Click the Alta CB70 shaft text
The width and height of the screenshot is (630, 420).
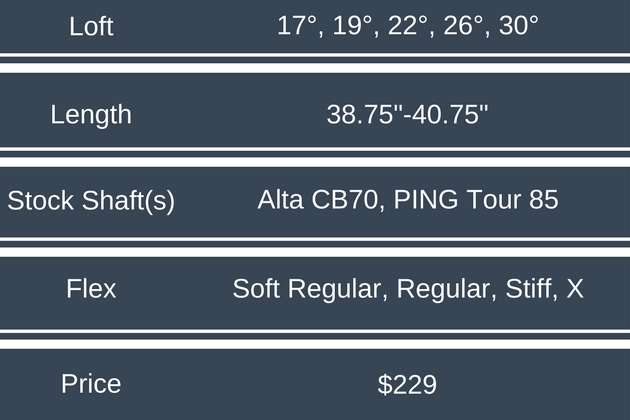click(x=318, y=201)
